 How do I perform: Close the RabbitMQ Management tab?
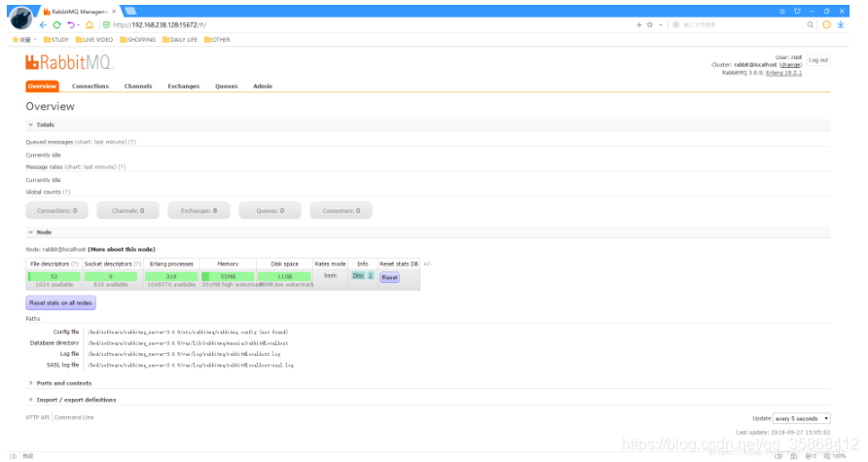pos(114,11)
